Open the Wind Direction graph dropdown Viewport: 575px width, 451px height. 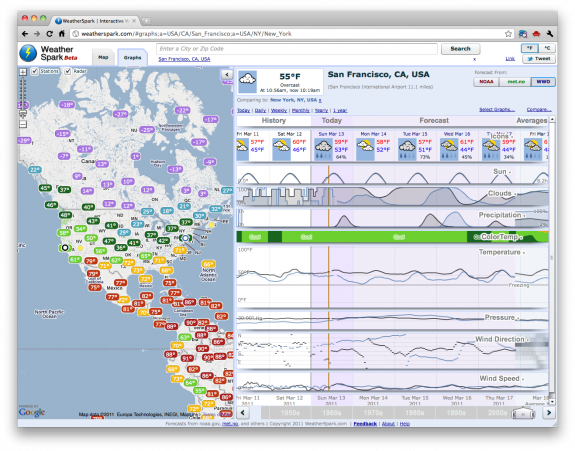click(x=528, y=340)
